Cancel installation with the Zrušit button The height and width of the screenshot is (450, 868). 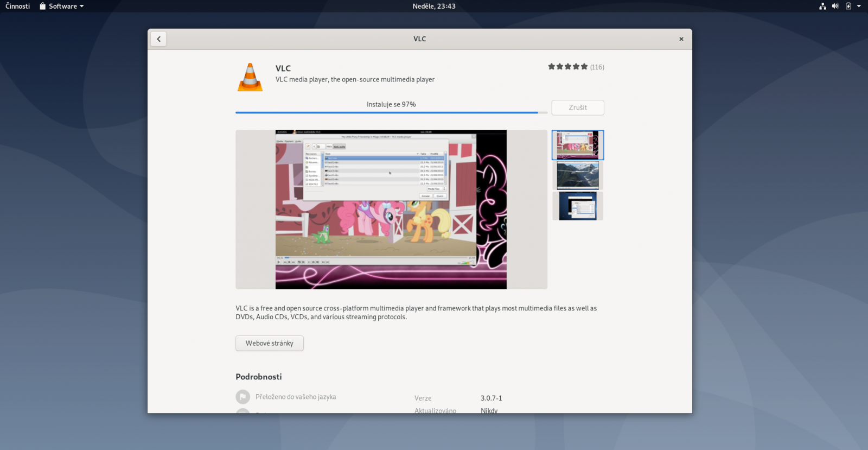578,107
